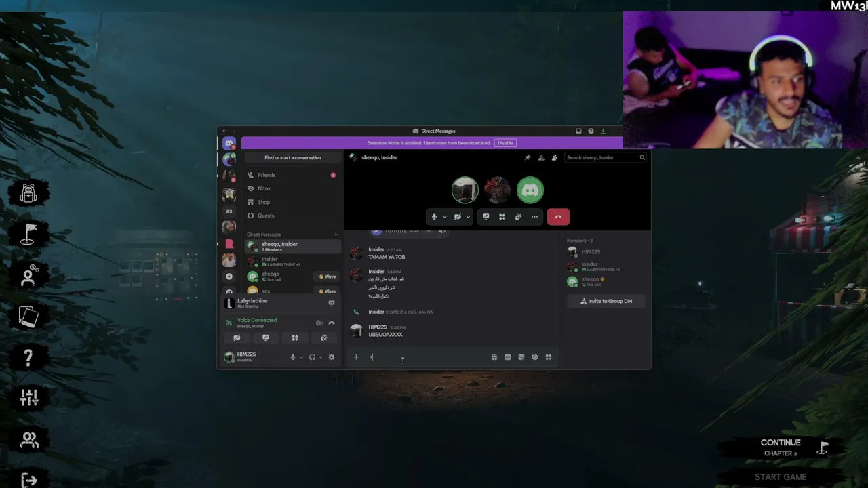Select HIM225 in the Members list

coord(606,251)
